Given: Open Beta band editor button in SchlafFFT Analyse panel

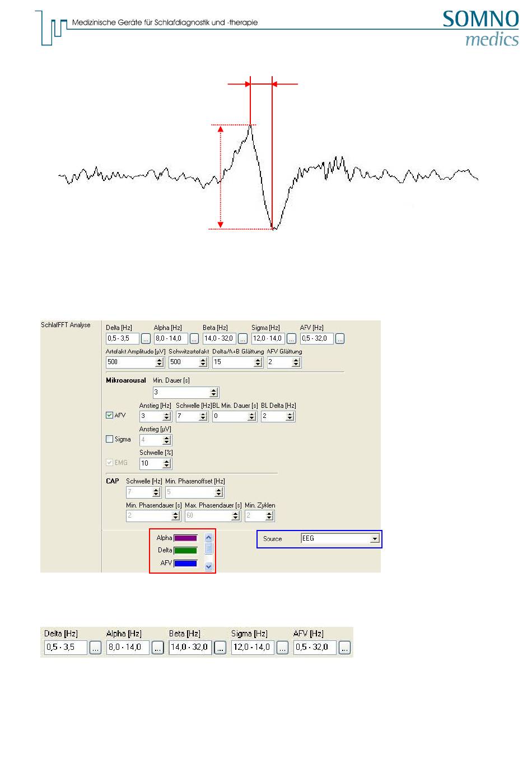Looking at the screenshot, I should click(242, 338).
